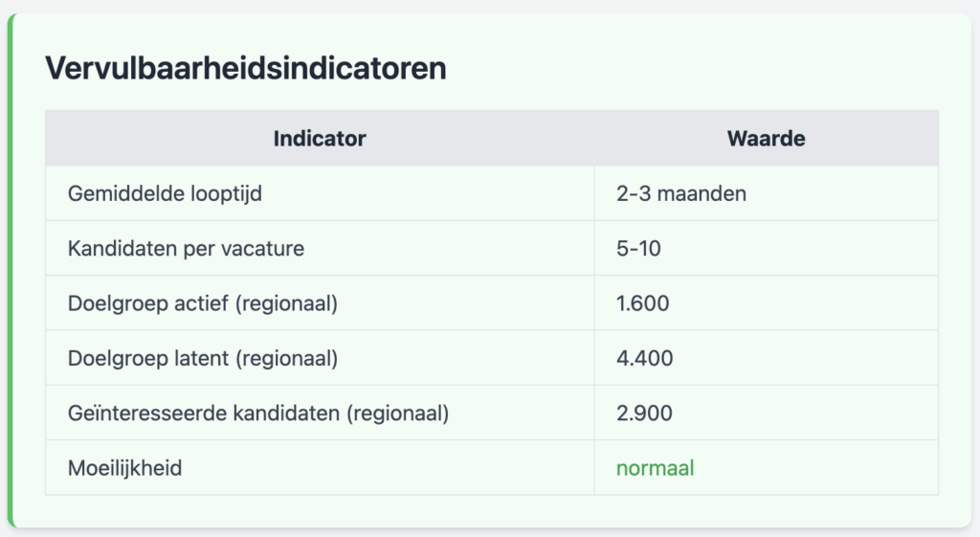Select the Kandidaten per vacature label

tap(186, 249)
